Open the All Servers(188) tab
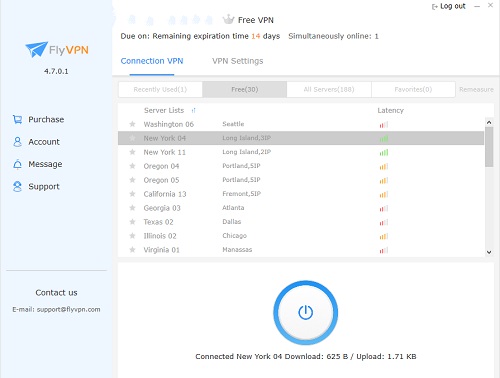Viewport: 500px width, 378px height. tap(329, 89)
